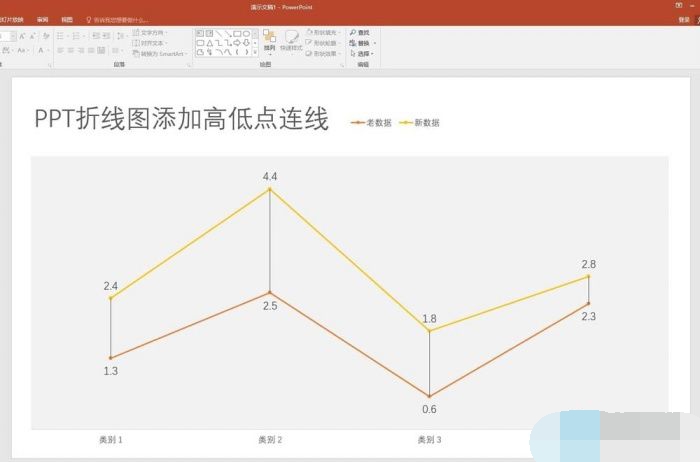Screen dimensions: 700x462
Task: Open Text Direction (文字方向) dropdown
Action: tap(152, 33)
